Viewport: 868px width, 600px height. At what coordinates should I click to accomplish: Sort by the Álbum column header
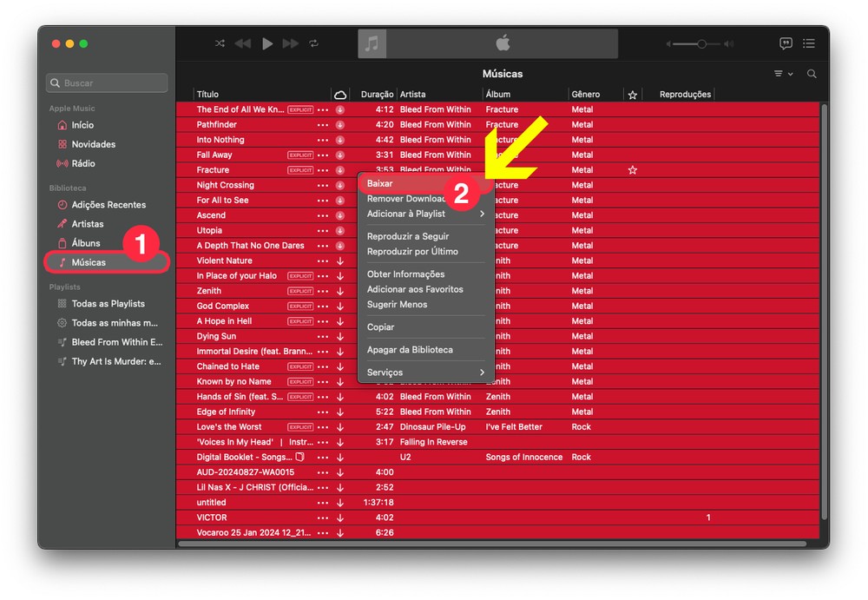[525, 94]
